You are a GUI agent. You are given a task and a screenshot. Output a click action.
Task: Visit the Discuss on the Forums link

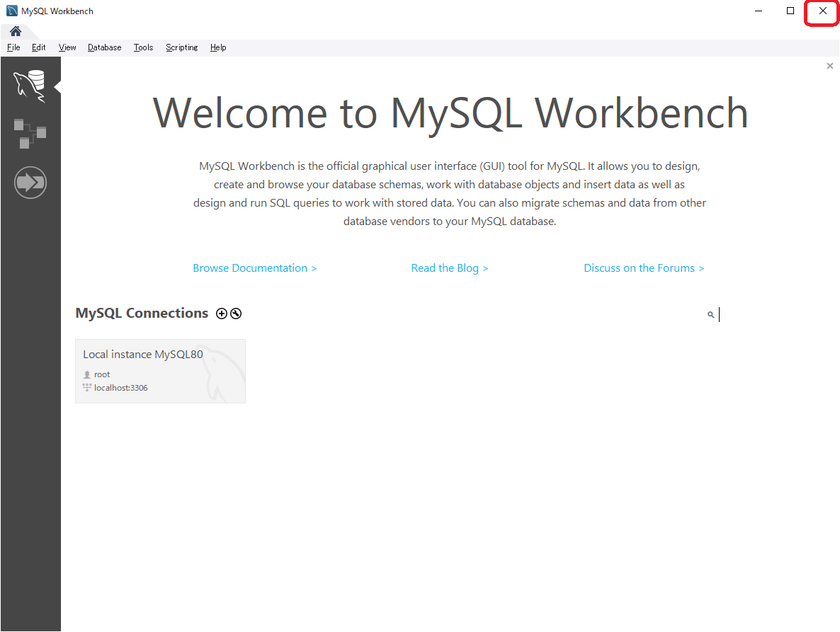[643, 268]
